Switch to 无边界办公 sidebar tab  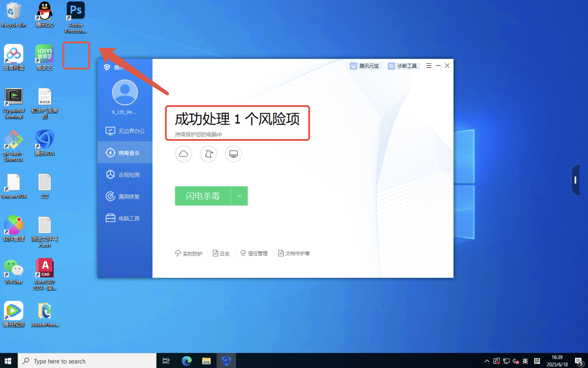click(x=125, y=131)
